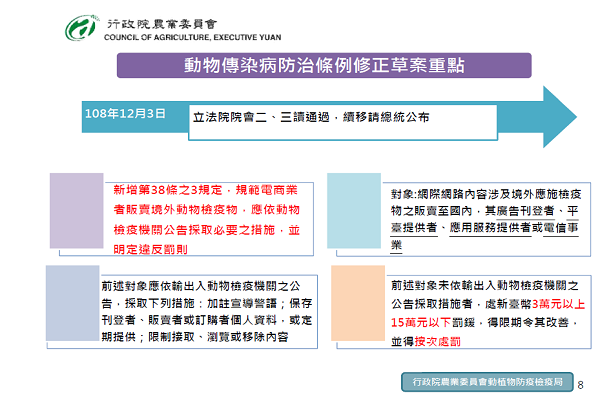This screenshot has width=600, height=400.
Task: Click the date label '108年12月3日'
Action: pyautogui.click(x=125, y=114)
